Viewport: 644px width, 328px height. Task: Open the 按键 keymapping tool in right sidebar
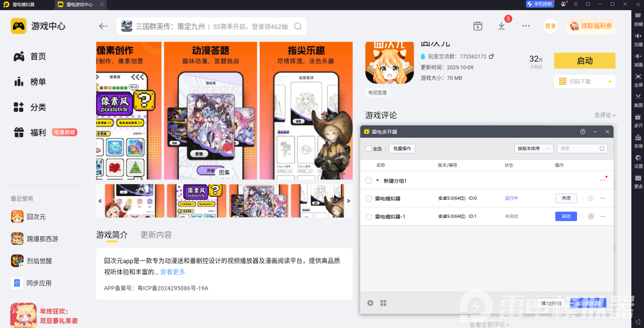[x=638, y=19]
